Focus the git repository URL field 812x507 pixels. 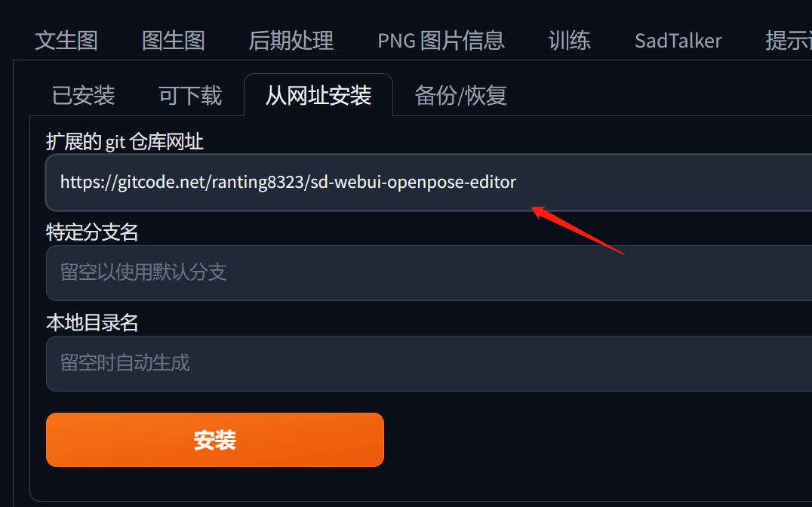429,183
